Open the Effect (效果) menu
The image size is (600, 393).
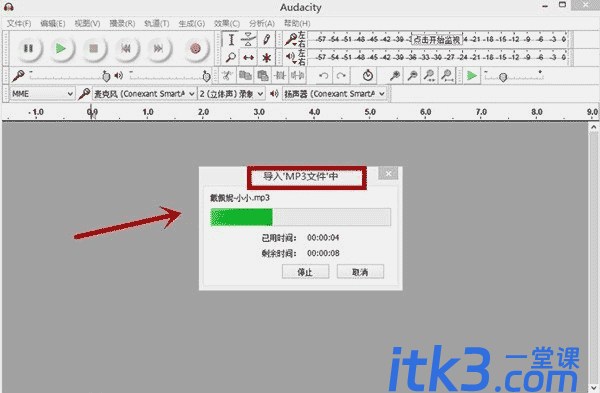pyautogui.click(x=227, y=24)
